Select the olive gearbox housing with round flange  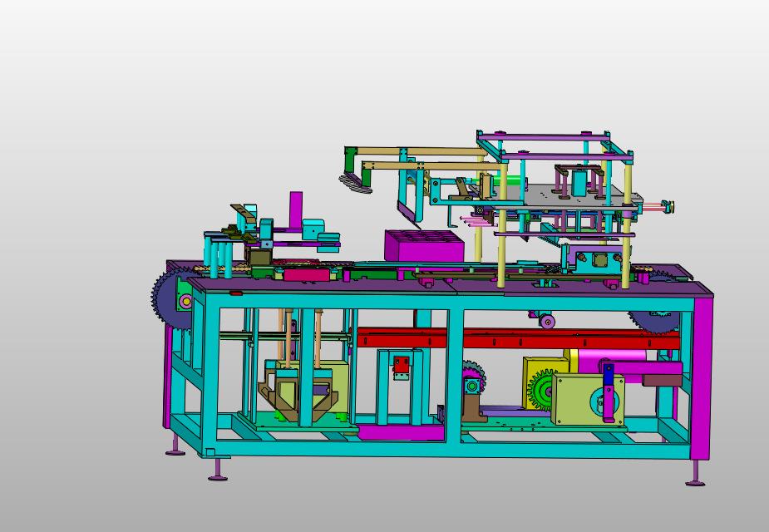click(x=588, y=399)
